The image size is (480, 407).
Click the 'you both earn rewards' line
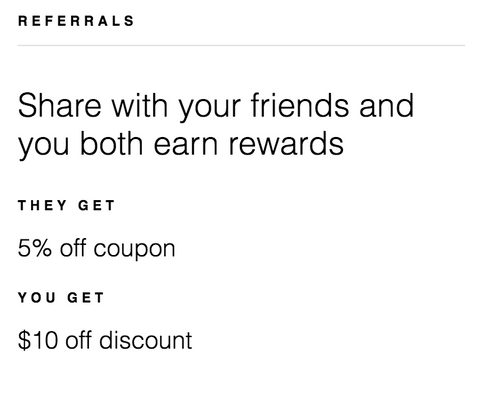point(181,145)
